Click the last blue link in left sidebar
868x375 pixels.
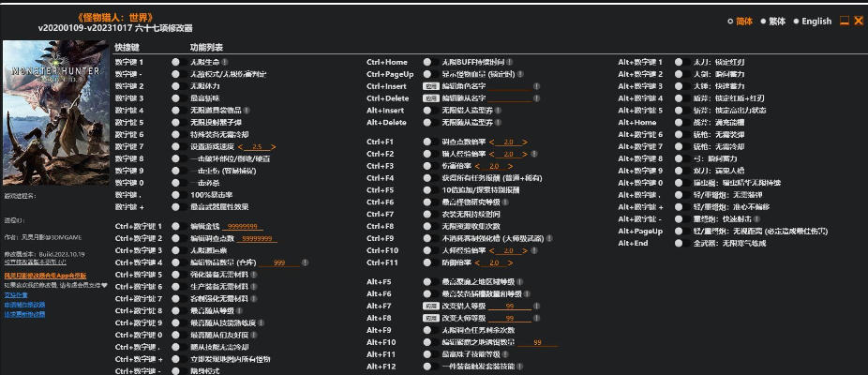click(24, 315)
